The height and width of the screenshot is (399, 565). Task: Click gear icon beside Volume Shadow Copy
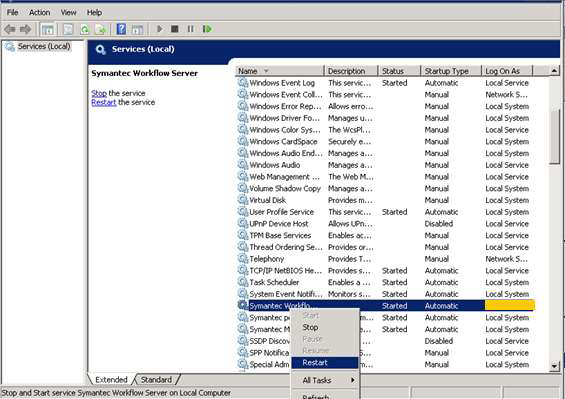tap(243, 189)
